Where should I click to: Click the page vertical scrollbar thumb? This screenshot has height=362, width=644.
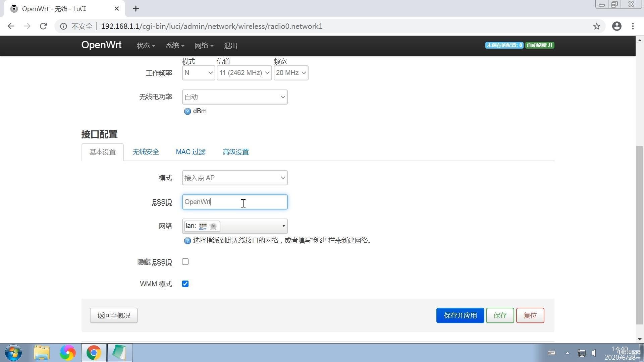tap(640, 235)
